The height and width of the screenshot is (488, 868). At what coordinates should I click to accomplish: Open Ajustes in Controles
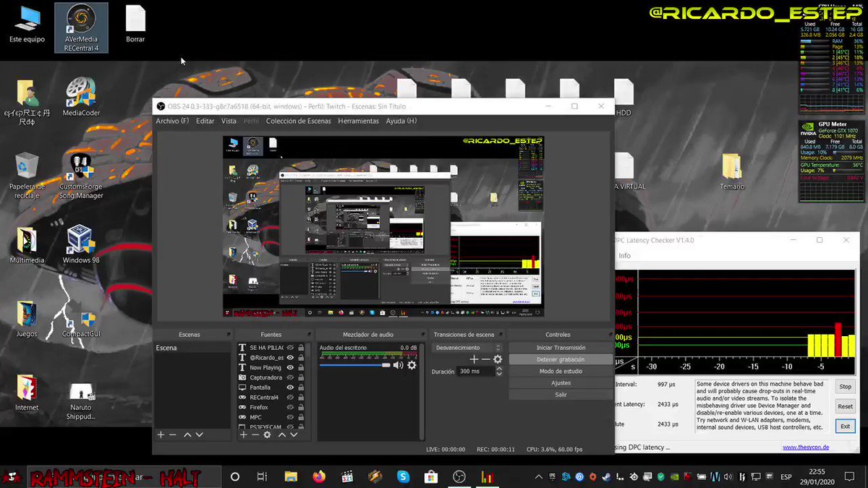(561, 383)
